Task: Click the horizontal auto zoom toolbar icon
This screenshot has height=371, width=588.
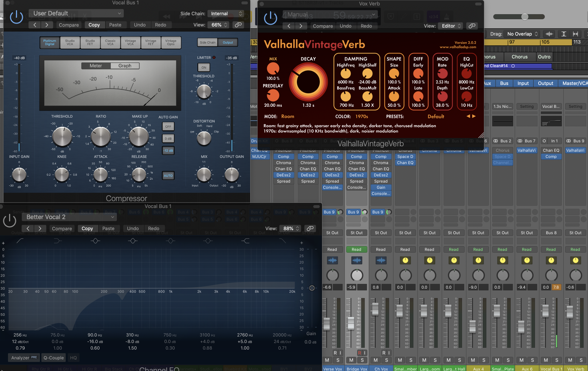Action: 575,34
